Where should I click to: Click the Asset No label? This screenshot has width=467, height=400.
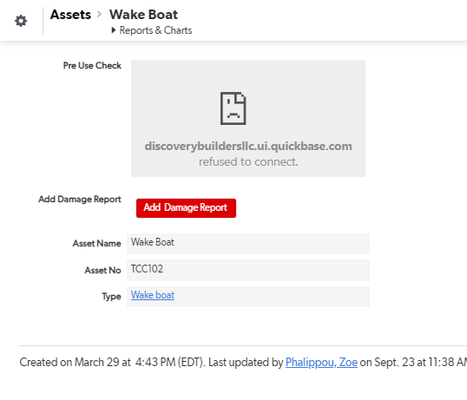103,270
